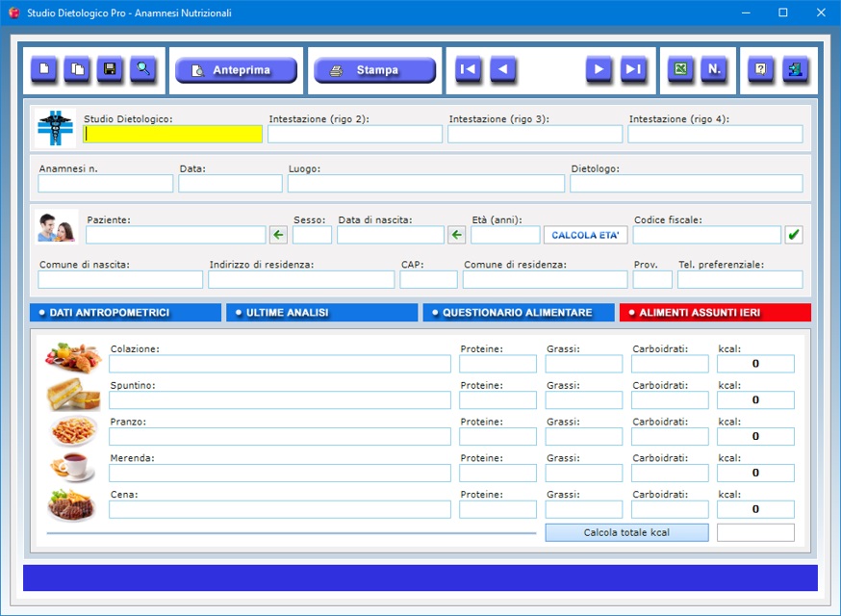Click the patient couple photo icon
Viewport: 841px width, 616px height.
57,227
